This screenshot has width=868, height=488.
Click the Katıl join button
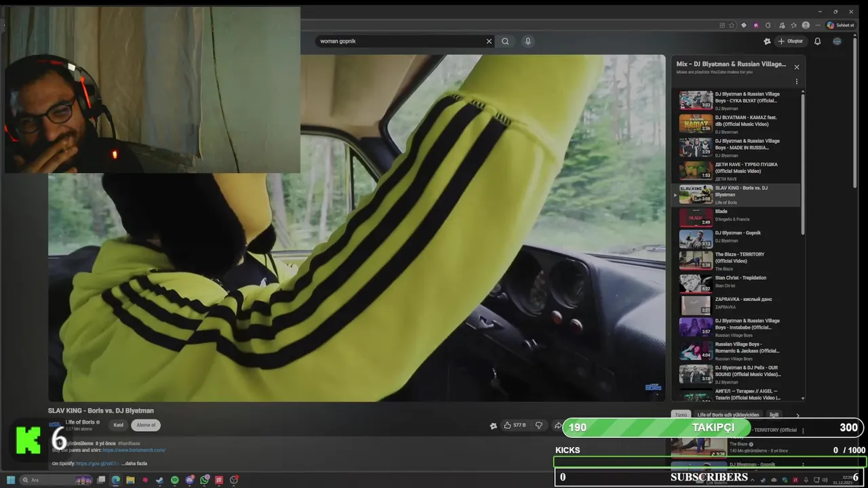(x=119, y=425)
